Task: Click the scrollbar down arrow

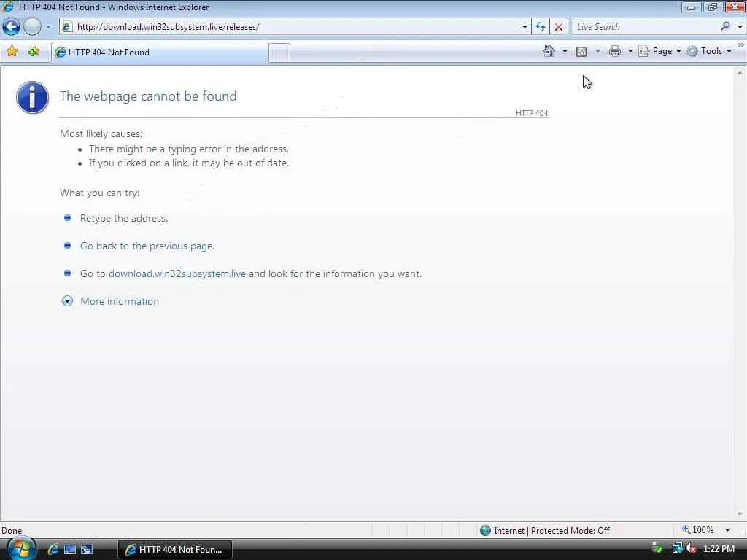Action: 740,514
